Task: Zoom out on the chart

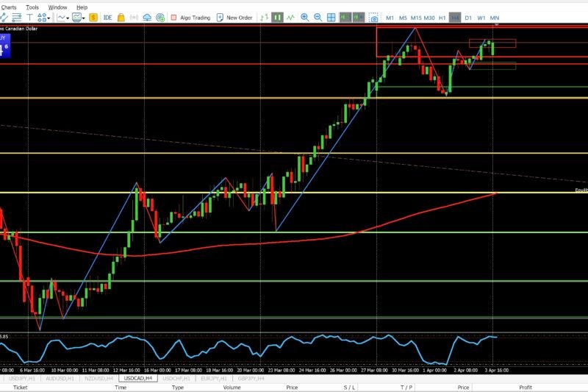Action: point(318,17)
